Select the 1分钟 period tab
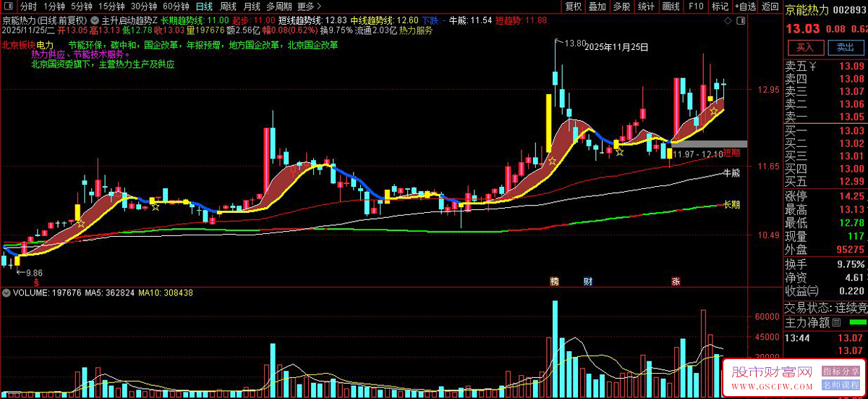868x399 pixels. coord(54,7)
